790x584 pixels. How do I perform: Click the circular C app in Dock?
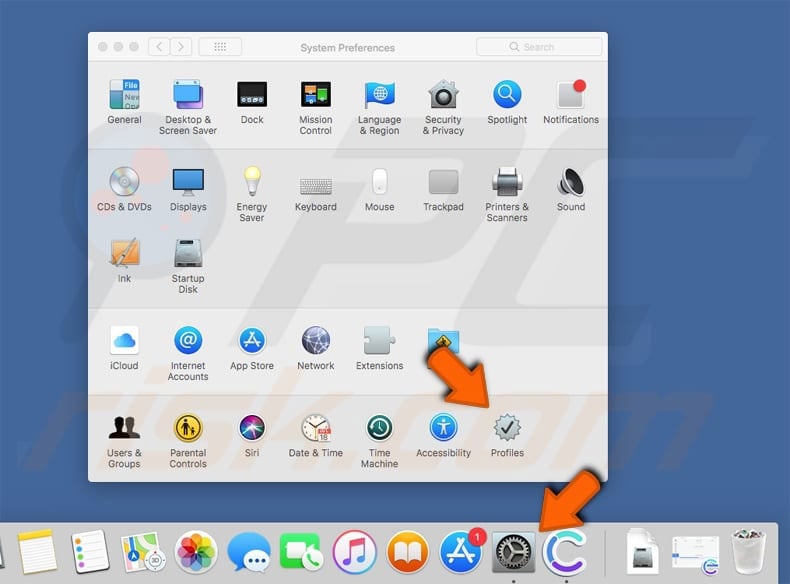(565, 552)
